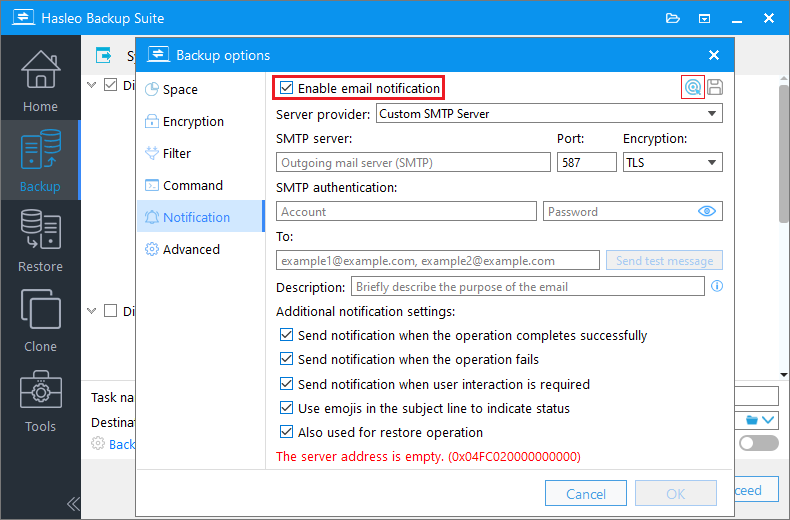Check the second disk checkbox in main window
Screen dimensions: 790x520
tap(110, 310)
